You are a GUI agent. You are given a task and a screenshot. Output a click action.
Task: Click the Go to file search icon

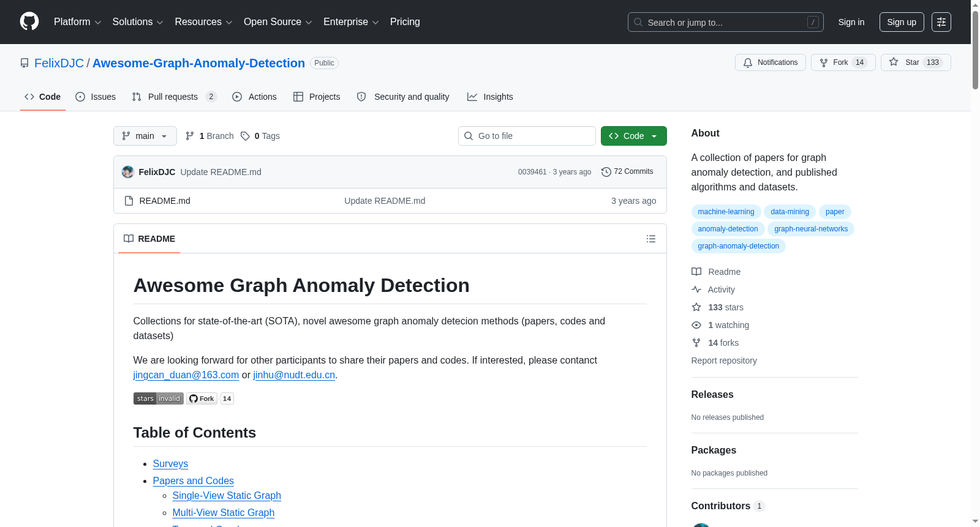pyautogui.click(x=469, y=136)
